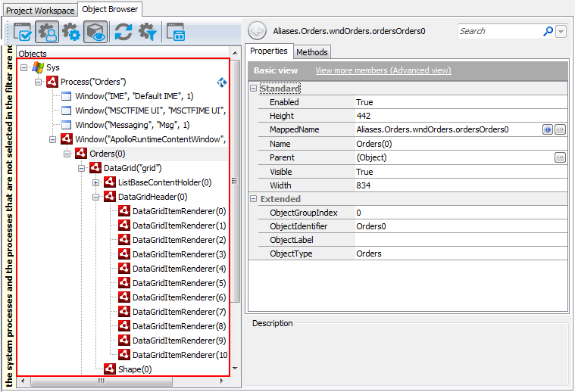Expand the ListBaseContentHolder(0) node
This screenshot has height=392, width=575.
point(95,182)
